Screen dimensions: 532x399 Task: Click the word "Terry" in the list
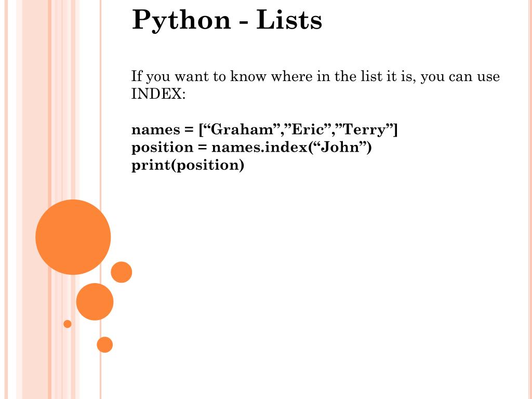pyautogui.click(x=364, y=130)
